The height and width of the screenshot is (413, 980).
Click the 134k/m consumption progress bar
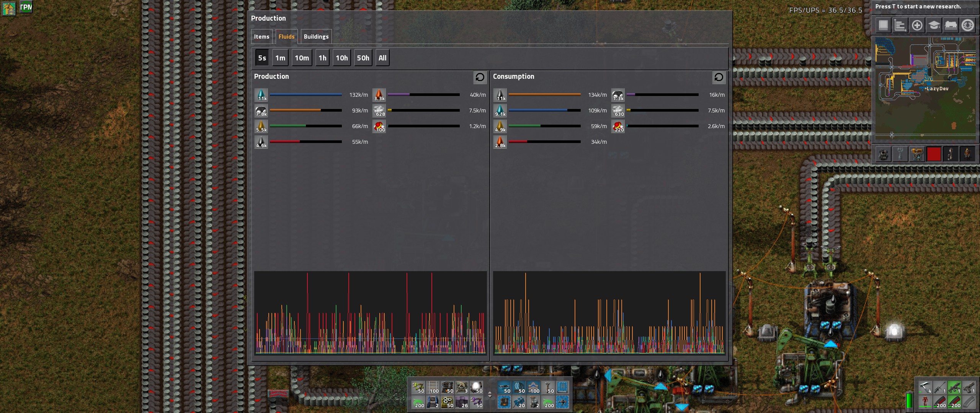pos(544,95)
